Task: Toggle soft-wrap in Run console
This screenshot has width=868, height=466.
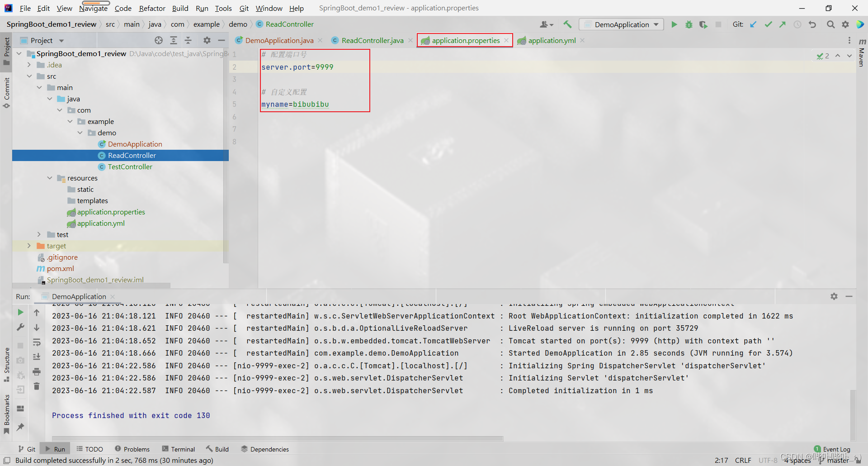Action: point(37,342)
